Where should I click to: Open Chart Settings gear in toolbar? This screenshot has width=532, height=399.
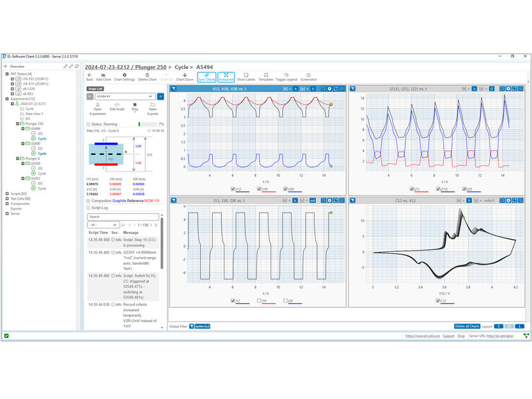(x=124, y=77)
